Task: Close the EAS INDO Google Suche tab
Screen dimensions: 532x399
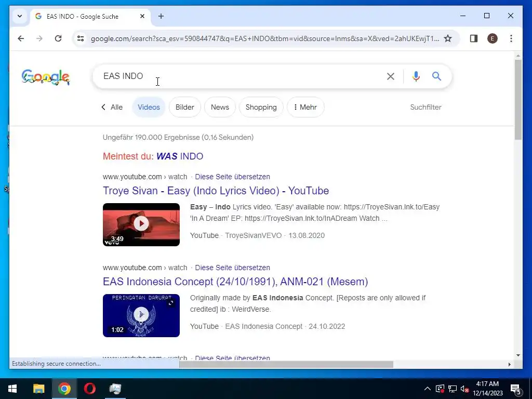Action: point(142,16)
